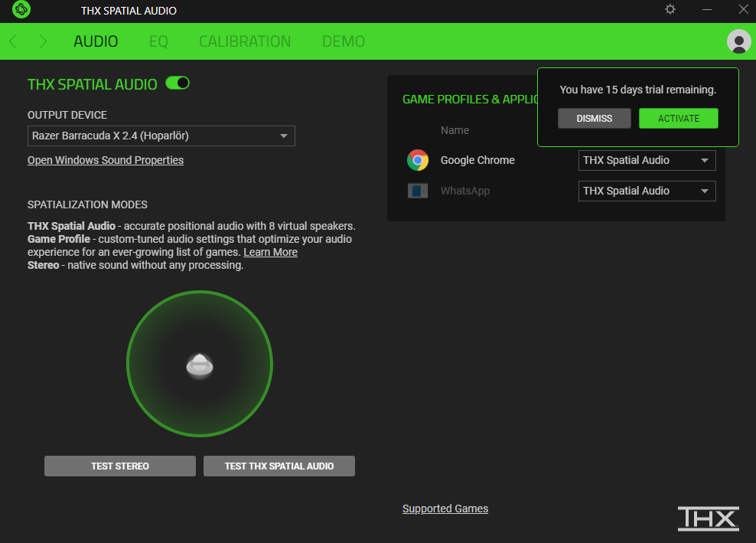Select the Google Chrome row name
756x543 pixels.
point(477,160)
